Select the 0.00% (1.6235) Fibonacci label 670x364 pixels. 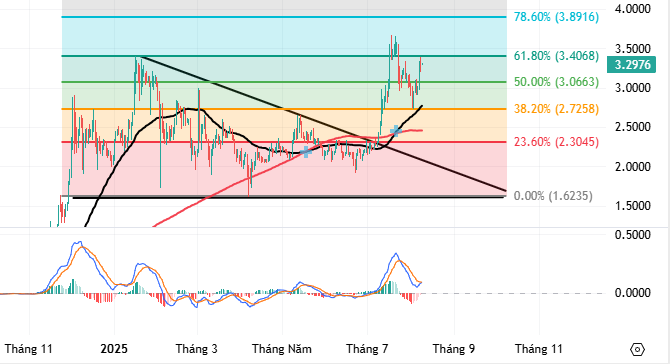pos(553,196)
